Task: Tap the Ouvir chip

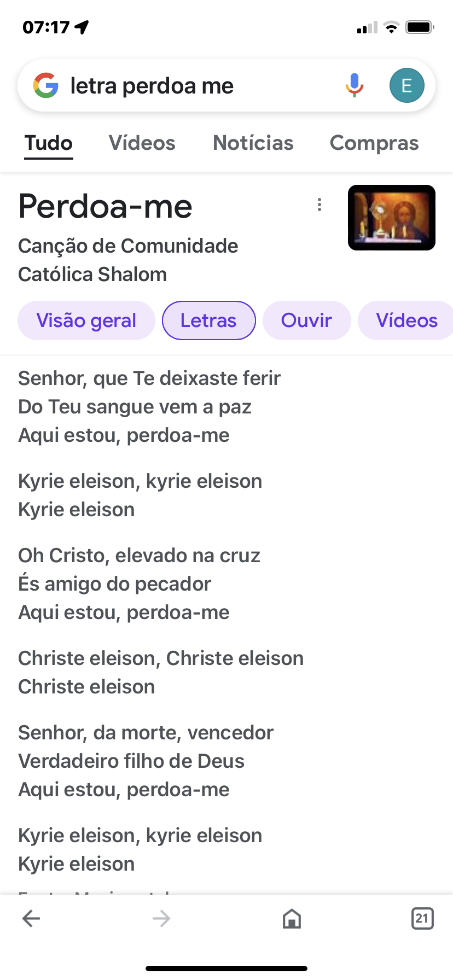Action: (x=306, y=320)
